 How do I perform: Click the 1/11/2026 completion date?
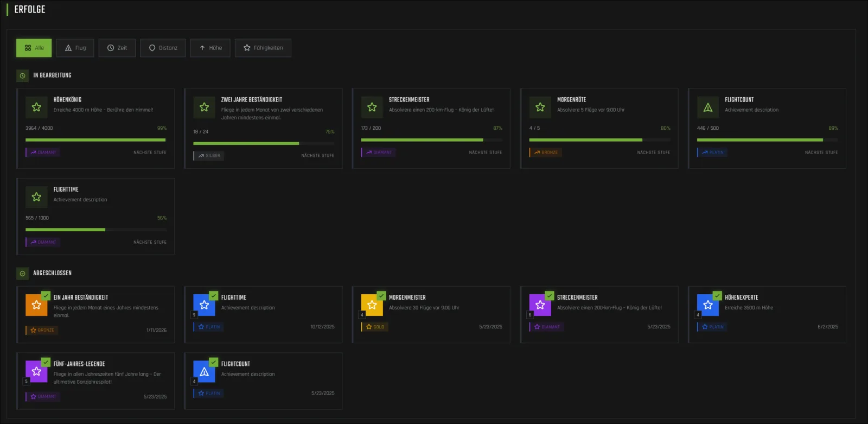[156, 330]
